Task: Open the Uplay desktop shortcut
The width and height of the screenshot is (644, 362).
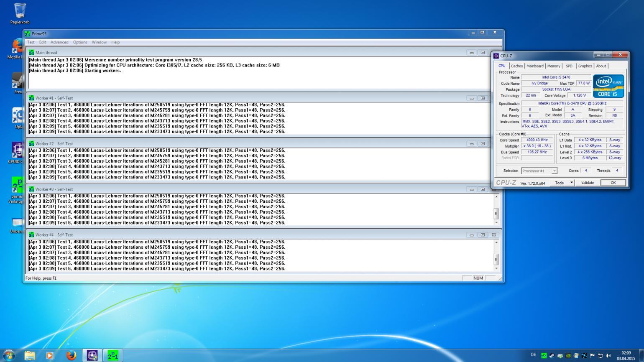Action: [x=18, y=118]
